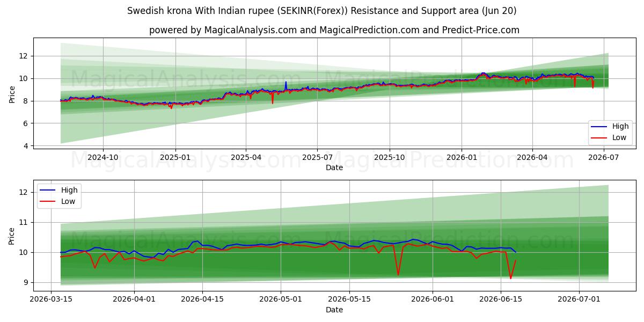Viewport: 644px width, 322px height.
Task: Click the '2026-07' date tick label
Action: coord(604,158)
